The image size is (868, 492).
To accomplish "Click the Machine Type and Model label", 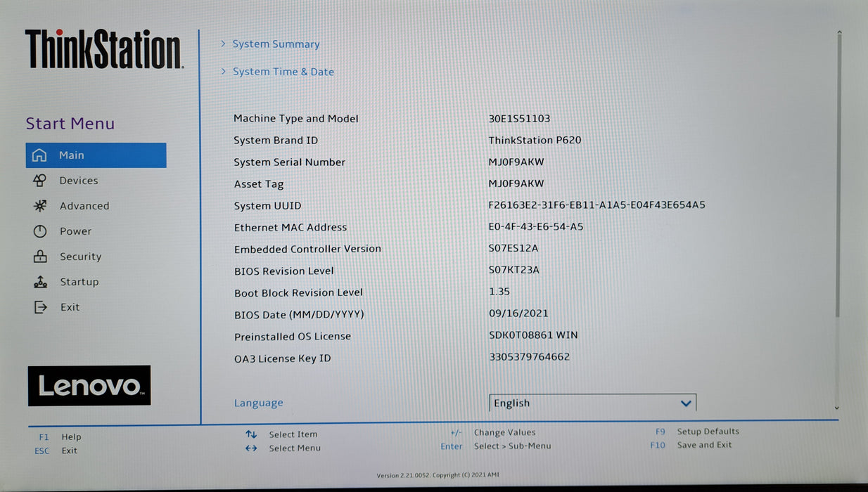I will (296, 119).
